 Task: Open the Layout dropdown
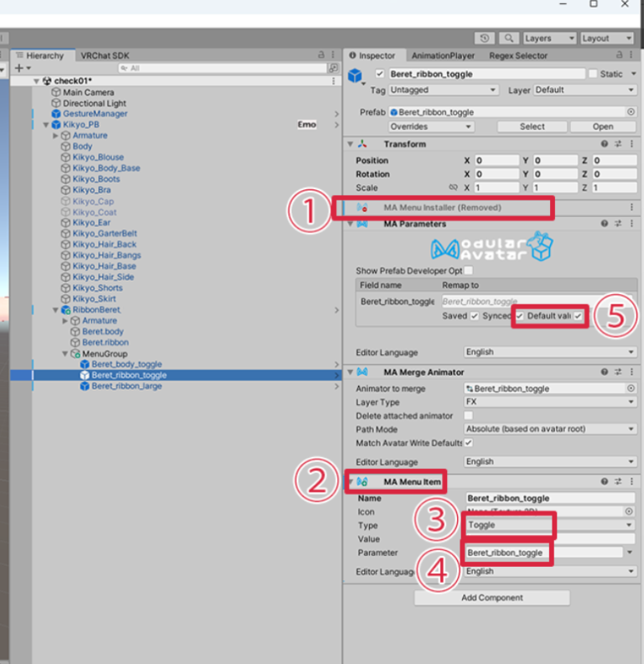(x=607, y=38)
